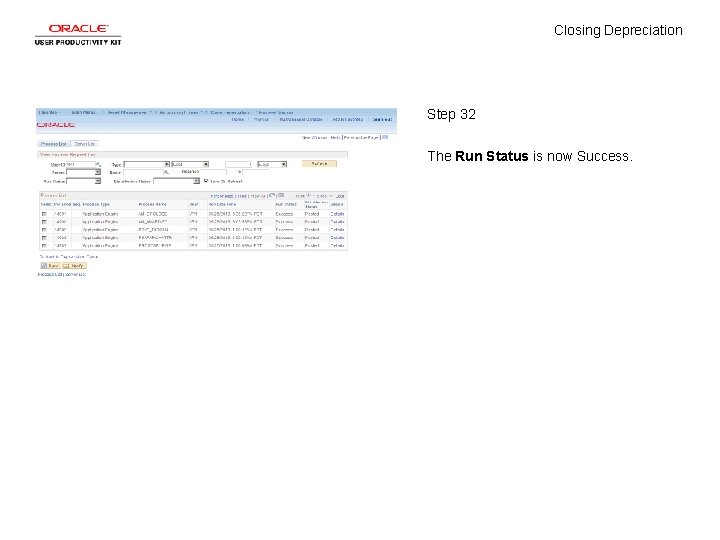Click the Asset Management breadcrumb
Image resolution: width=720 pixels, height=540 pixels.
(x=127, y=112)
